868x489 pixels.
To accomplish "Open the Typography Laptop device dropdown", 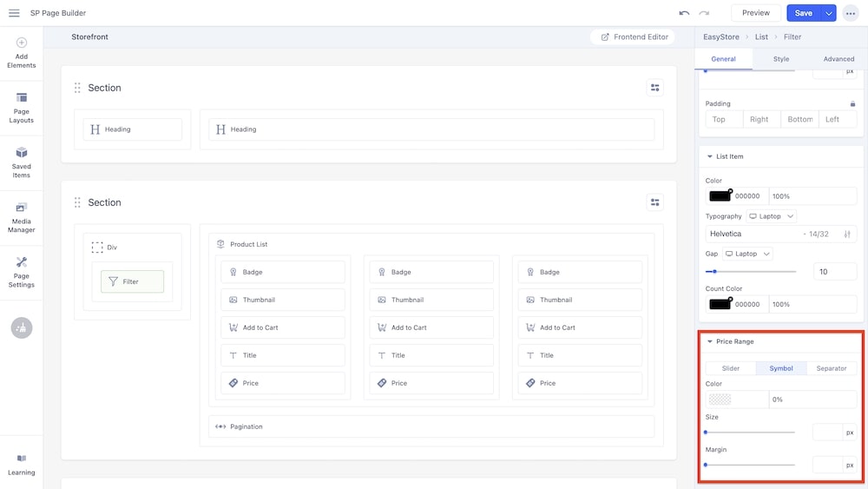I will pyautogui.click(x=772, y=216).
